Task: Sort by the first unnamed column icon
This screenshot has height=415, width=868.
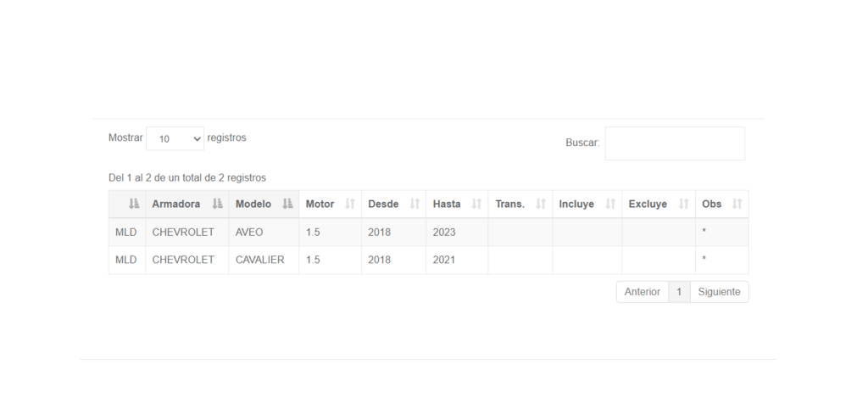Action: [134, 204]
